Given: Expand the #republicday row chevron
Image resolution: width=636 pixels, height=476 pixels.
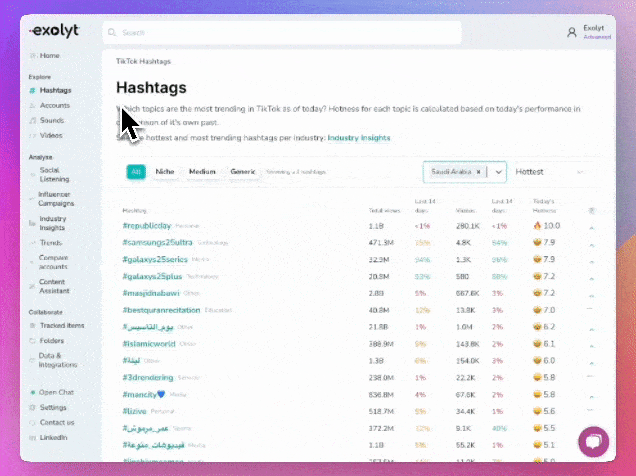Looking at the screenshot, I should [x=591, y=227].
